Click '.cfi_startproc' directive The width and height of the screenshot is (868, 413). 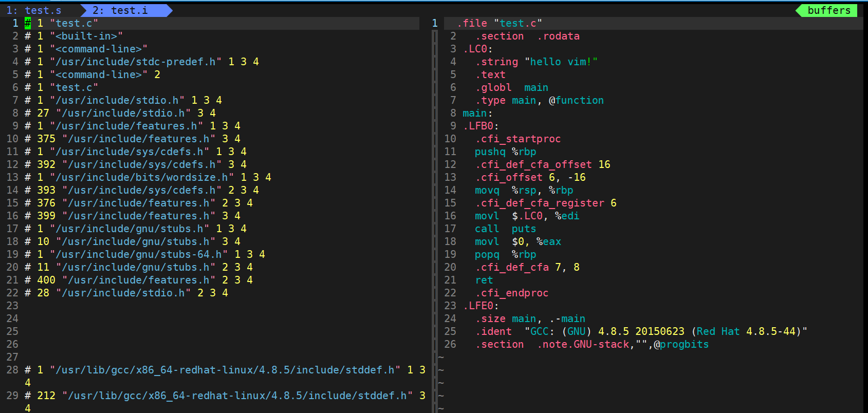click(x=518, y=139)
